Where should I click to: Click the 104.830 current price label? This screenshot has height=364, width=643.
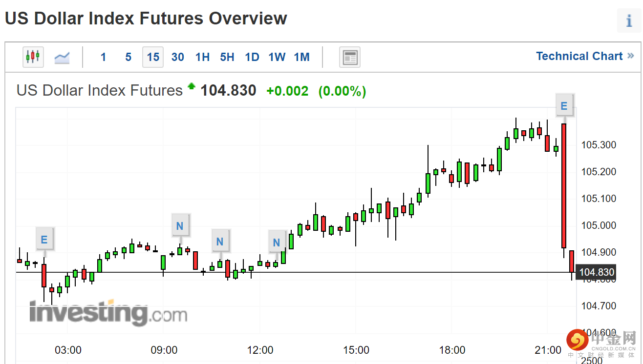596,272
